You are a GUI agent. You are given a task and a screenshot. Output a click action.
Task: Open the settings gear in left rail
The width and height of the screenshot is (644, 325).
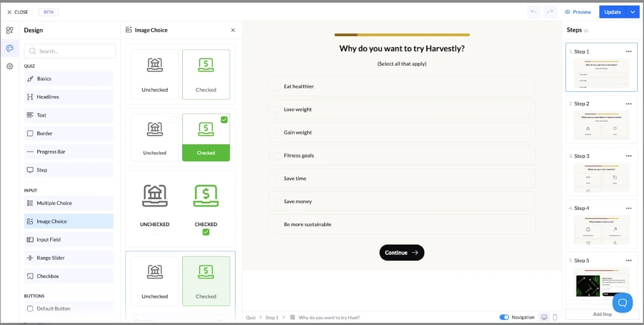(9, 66)
